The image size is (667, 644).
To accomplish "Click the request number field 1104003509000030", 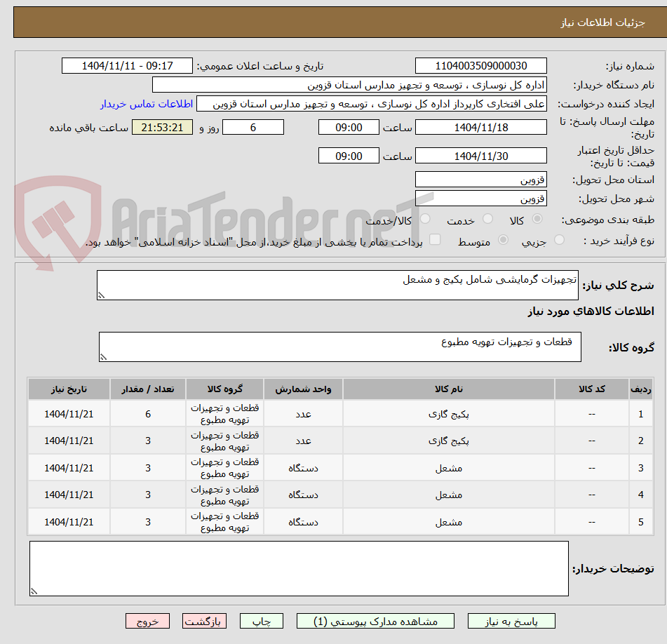I will coord(481,66).
